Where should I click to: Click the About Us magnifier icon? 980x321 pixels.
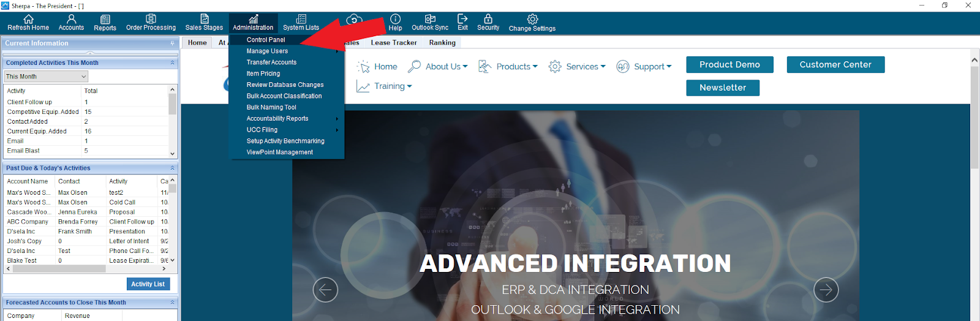pos(415,66)
